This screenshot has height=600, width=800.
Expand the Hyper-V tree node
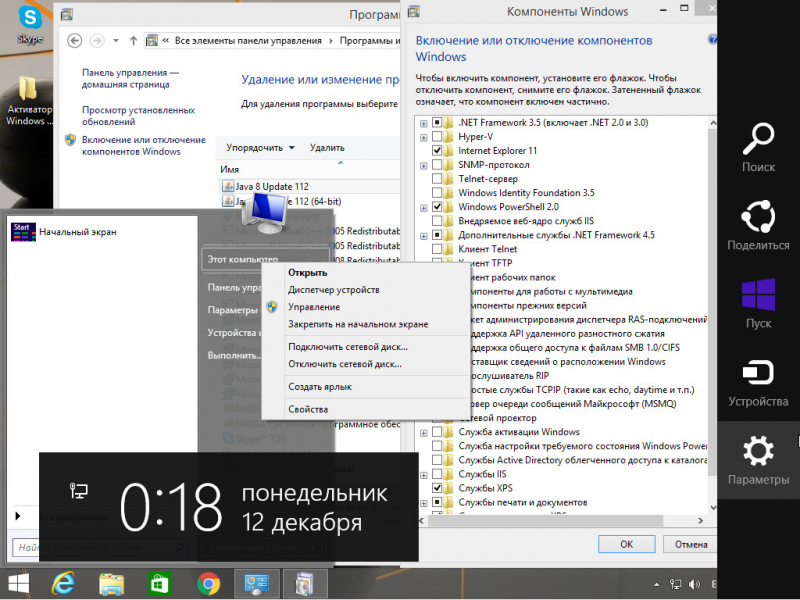pyautogui.click(x=423, y=137)
